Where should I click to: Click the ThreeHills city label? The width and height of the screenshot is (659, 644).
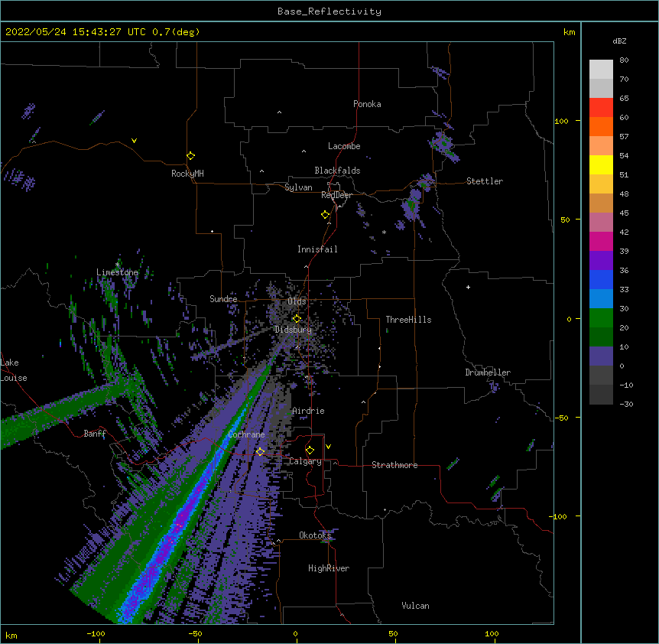point(408,320)
